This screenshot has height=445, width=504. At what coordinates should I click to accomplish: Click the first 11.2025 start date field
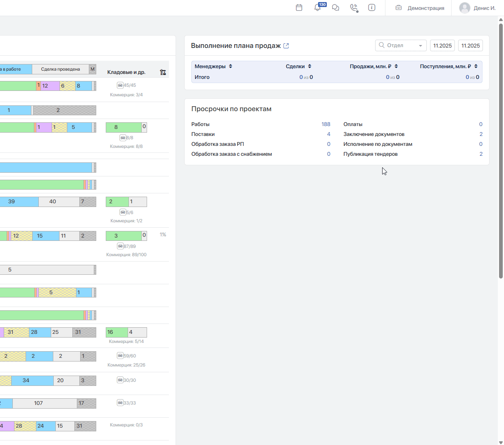coord(442,45)
